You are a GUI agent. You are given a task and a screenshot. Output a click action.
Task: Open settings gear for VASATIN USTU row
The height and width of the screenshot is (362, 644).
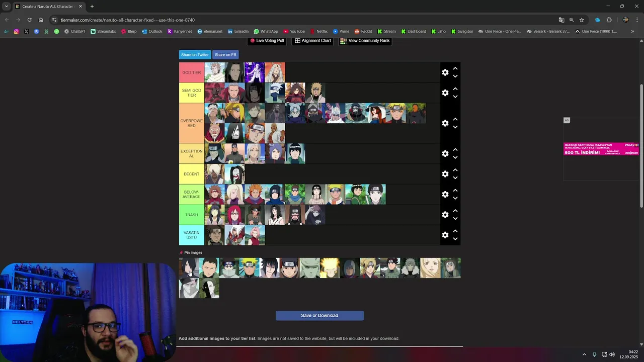click(x=445, y=235)
